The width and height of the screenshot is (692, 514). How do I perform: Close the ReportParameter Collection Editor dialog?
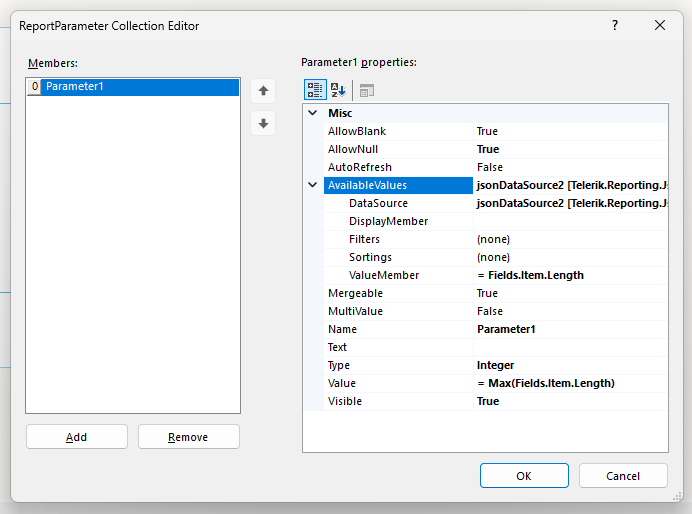(660, 26)
